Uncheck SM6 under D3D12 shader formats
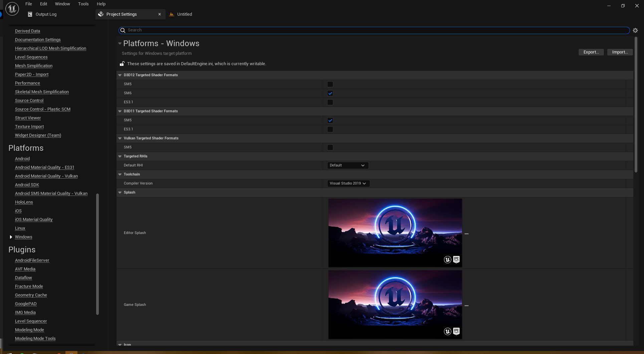This screenshot has height=354, width=644. pyautogui.click(x=330, y=93)
